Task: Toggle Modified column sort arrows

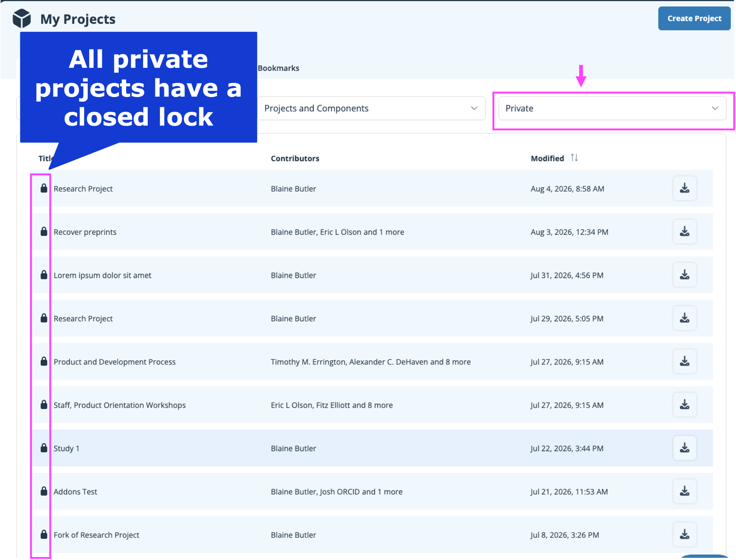Action: tap(574, 158)
